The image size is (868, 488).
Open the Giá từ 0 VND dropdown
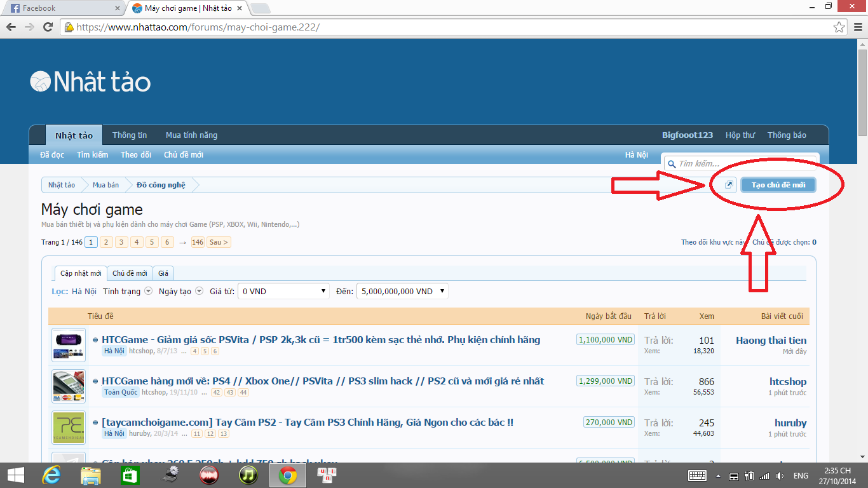point(283,291)
